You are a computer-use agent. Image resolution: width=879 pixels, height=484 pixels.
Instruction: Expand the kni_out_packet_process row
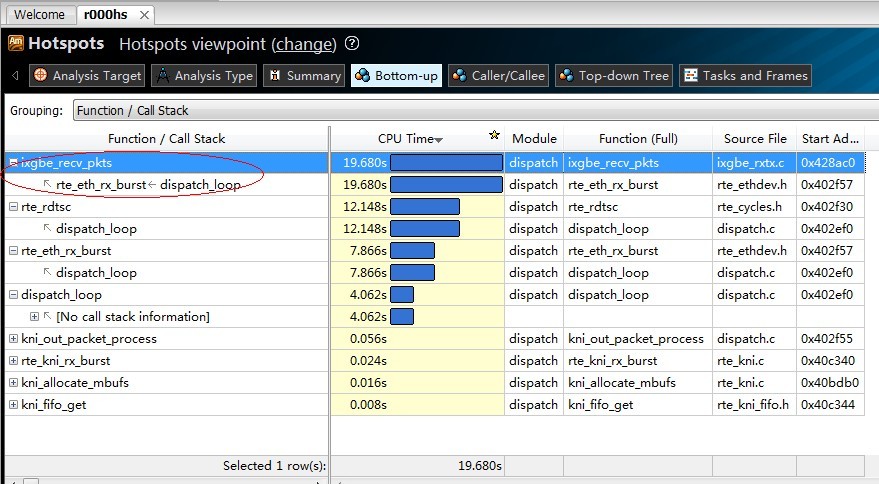(x=13, y=339)
